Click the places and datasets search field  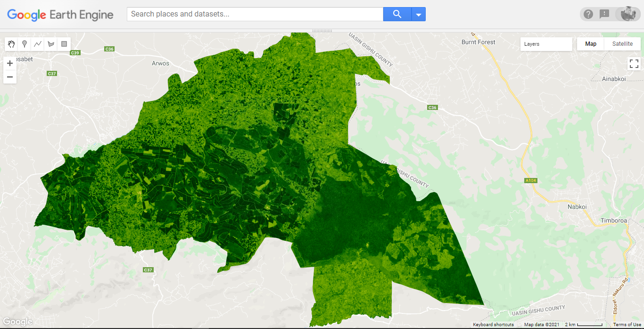coord(255,14)
